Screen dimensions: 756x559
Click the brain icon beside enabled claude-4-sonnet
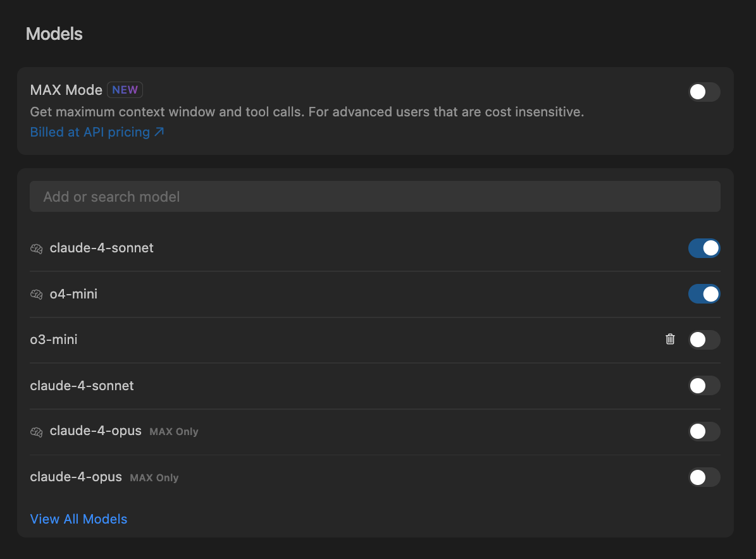click(36, 249)
